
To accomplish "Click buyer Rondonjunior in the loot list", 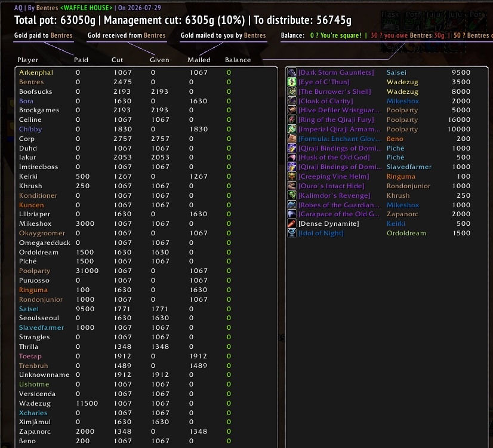I will click(408, 186).
